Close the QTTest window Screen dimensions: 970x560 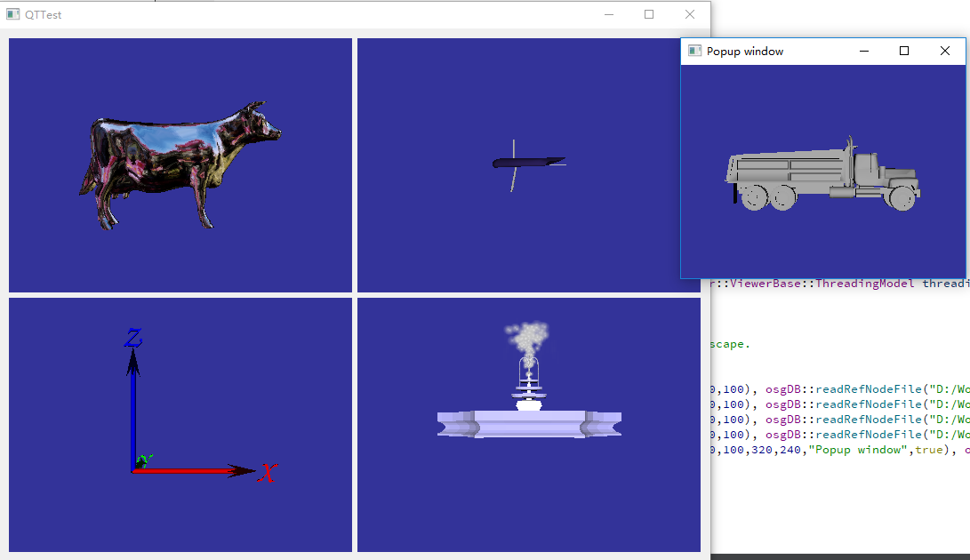[690, 14]
